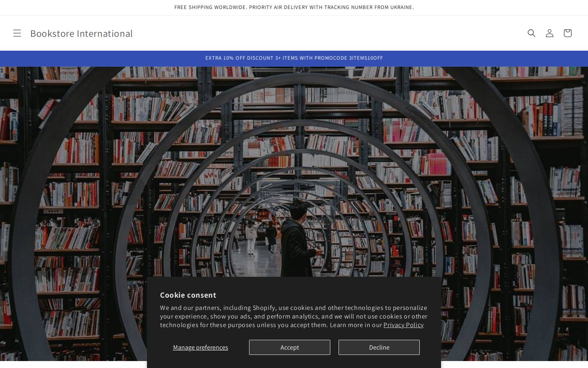Image resolution: width=588 pixels, height=368 pixels.
Task: Open the account log in icon
Action: [x=549, y=33]
